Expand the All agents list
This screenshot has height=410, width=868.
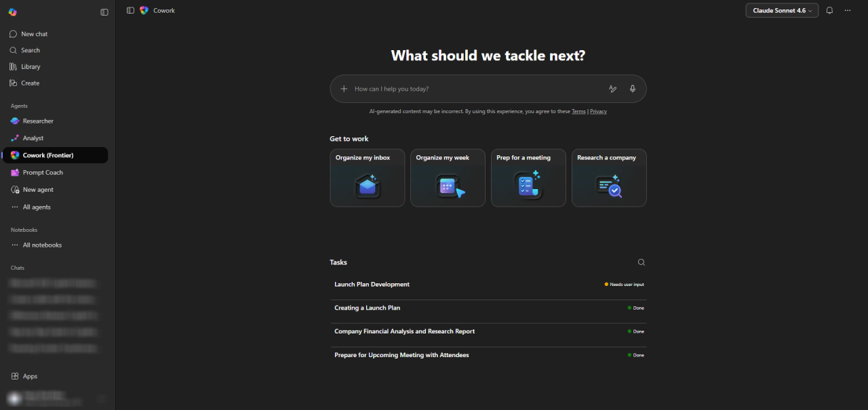[37, 207]
